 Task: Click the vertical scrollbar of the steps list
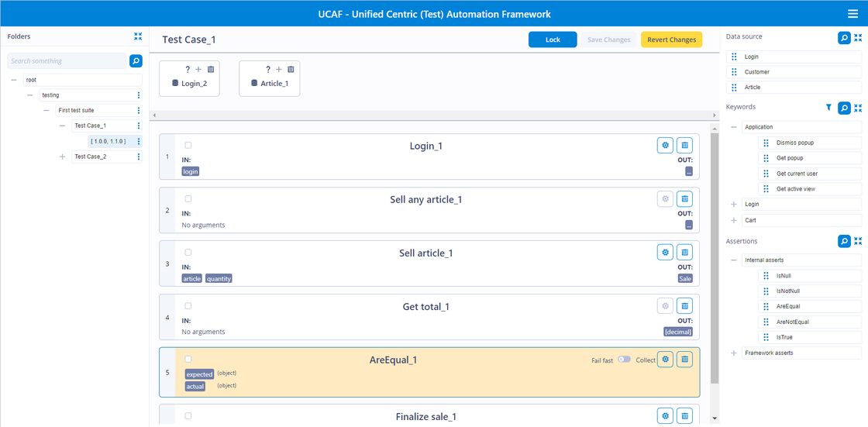tap(714, 257)
